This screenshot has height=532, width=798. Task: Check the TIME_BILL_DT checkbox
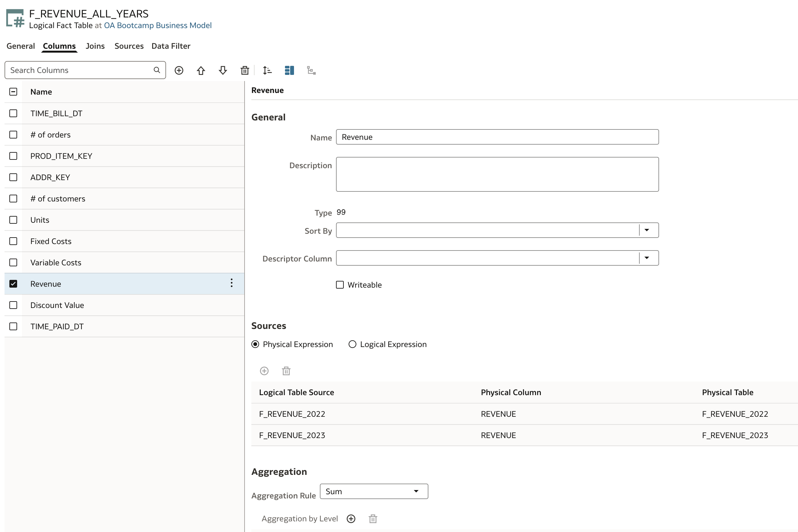[13, 113]
